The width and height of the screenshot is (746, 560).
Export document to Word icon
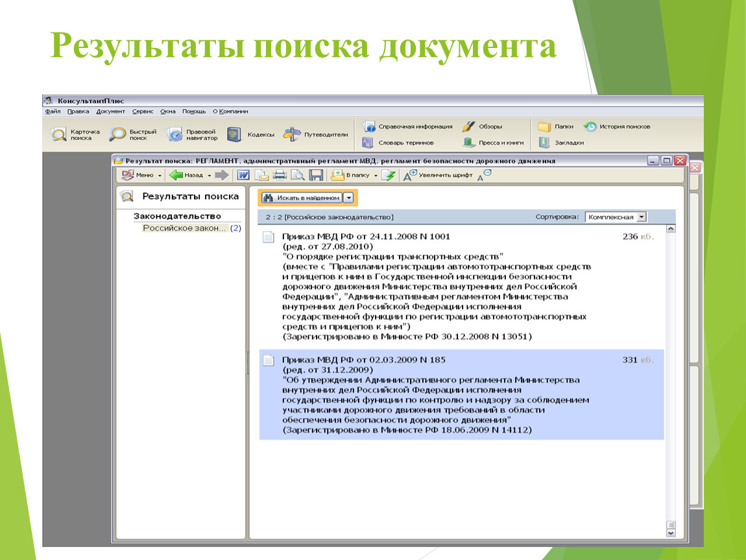coord(243,175)
